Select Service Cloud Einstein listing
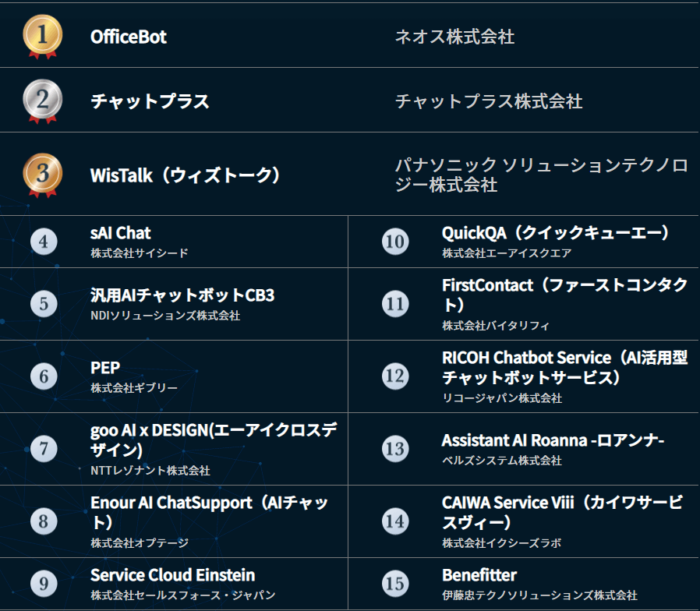Image resolution: width=700 pixels, height=611 pixels. pos(172,575)
